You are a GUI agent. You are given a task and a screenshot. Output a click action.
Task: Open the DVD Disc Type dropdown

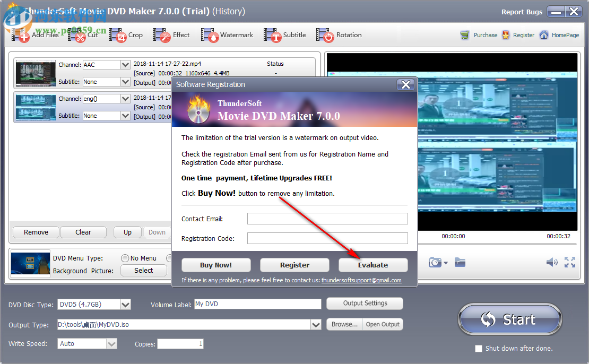click(x=125, y=304)
